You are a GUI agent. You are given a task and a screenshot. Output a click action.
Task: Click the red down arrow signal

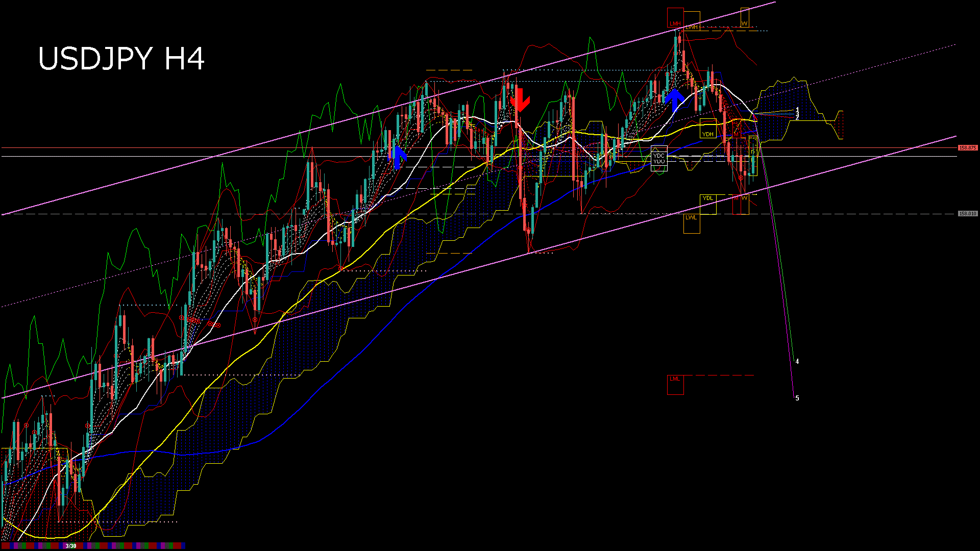pyautogui.click(x=520, y=100)
